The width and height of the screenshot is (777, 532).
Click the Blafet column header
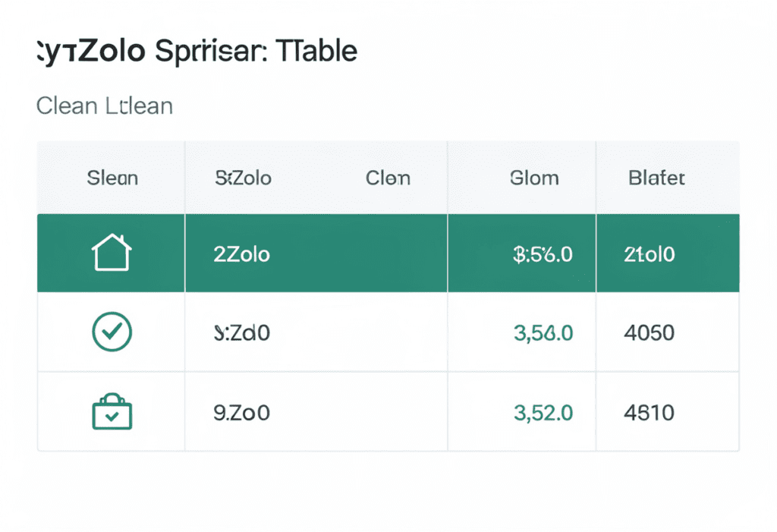656,178
